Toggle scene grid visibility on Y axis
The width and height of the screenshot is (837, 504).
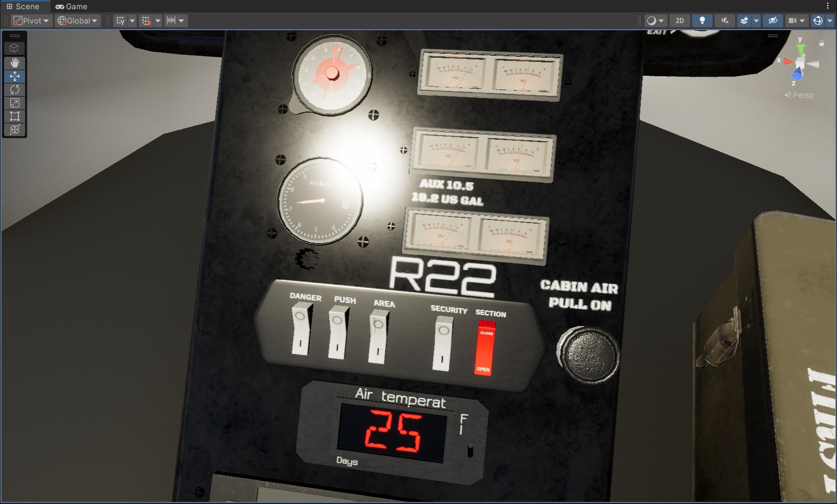click(x=120, y=20)
